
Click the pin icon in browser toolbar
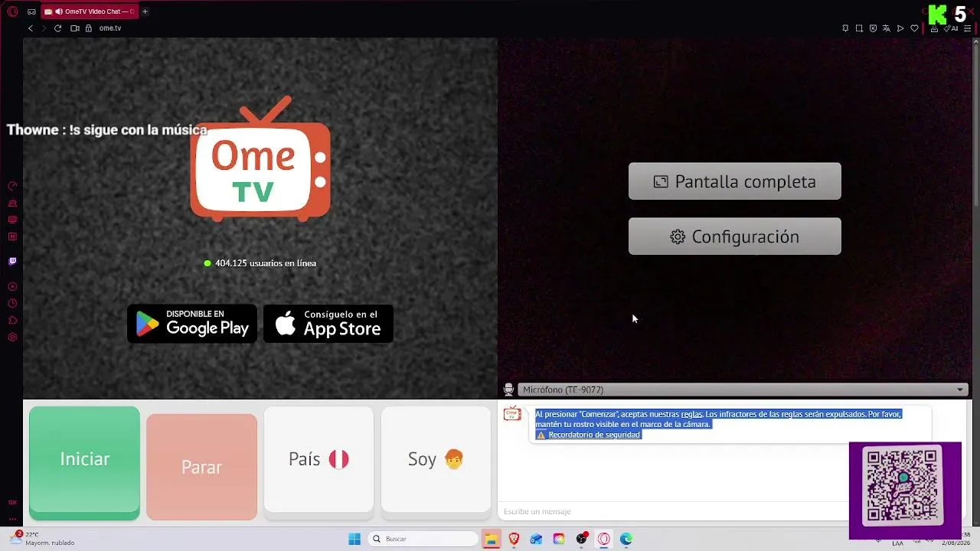point(845,28)
